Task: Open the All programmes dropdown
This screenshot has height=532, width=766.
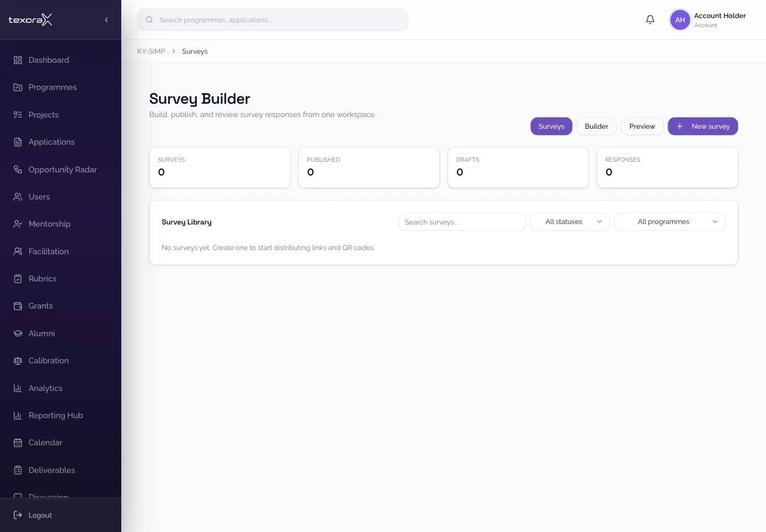Action: pos(670,222)
